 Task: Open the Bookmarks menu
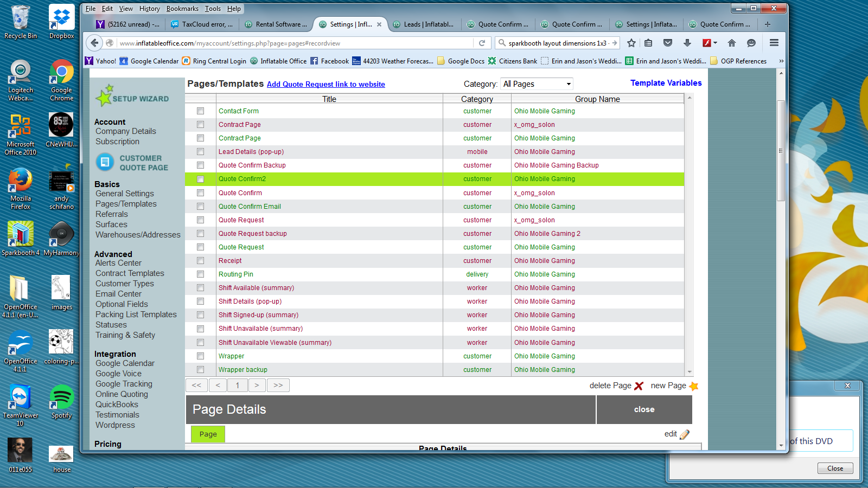pyautogui.click(x=182, y=9)
